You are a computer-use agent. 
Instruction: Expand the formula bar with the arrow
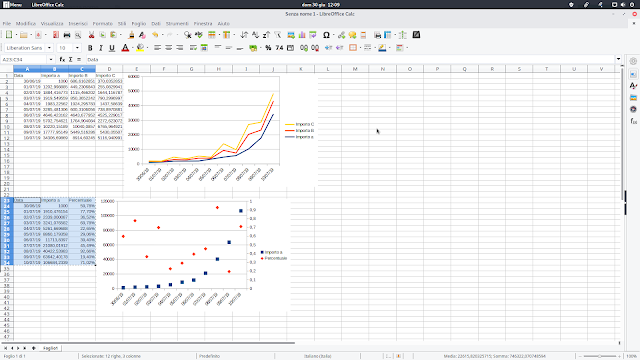(618, 60)
